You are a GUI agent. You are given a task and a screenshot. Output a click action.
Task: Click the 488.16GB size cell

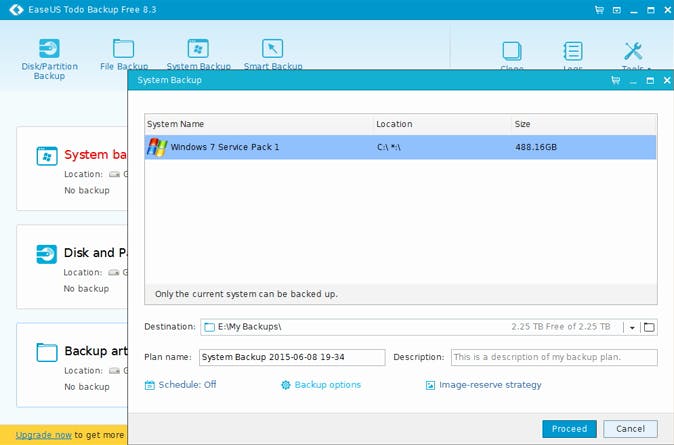(x=536, y=147)
